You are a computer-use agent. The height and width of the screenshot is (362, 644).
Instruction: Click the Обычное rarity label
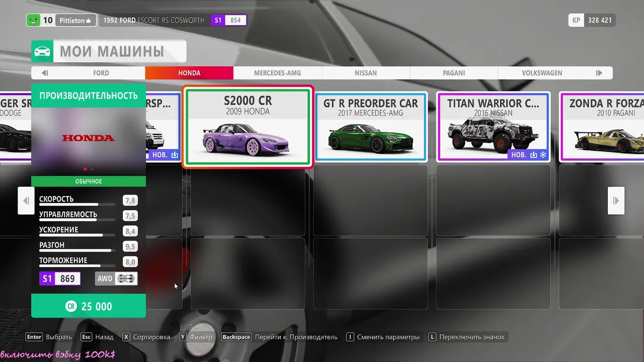(89, 182)
